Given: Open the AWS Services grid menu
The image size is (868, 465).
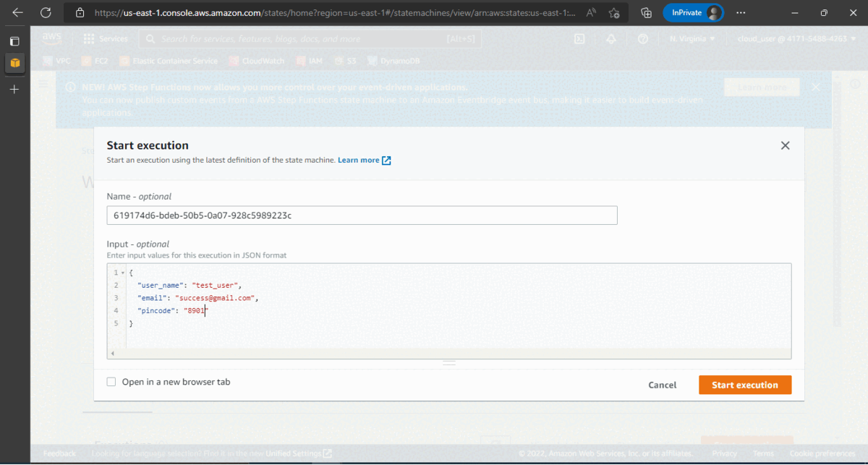Looking at the screenshot, I should click(106, 39).
